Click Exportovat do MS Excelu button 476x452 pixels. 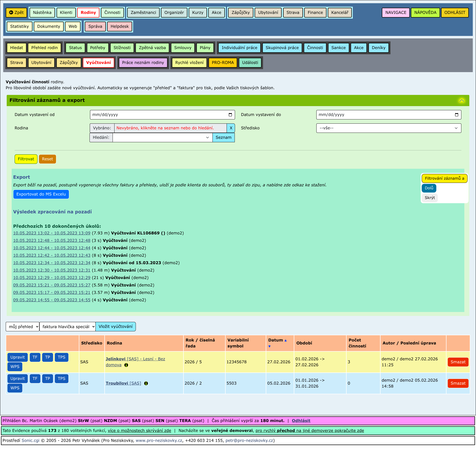pyautogui.click(x=41, y=194)
